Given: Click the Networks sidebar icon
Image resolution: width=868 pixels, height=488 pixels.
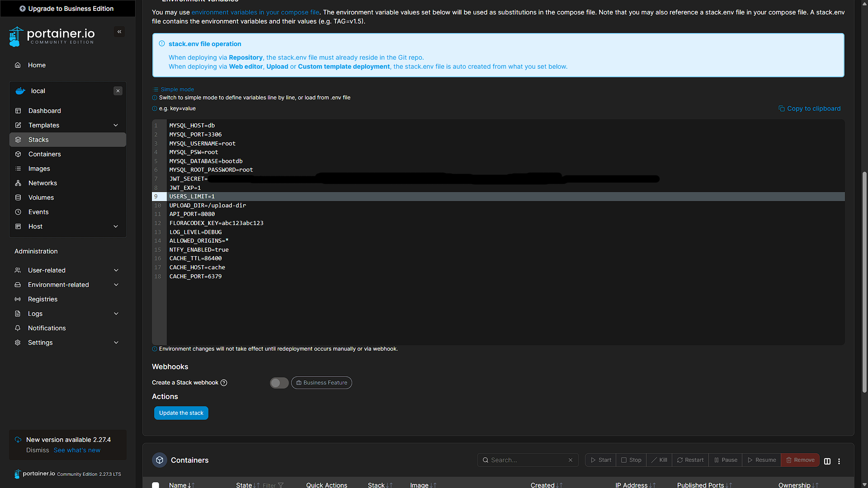Looking at the screenshot, I should (18, 183).
